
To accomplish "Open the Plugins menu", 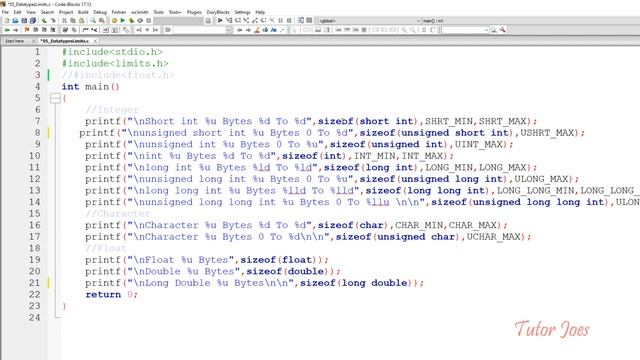I will click(194, 12).
